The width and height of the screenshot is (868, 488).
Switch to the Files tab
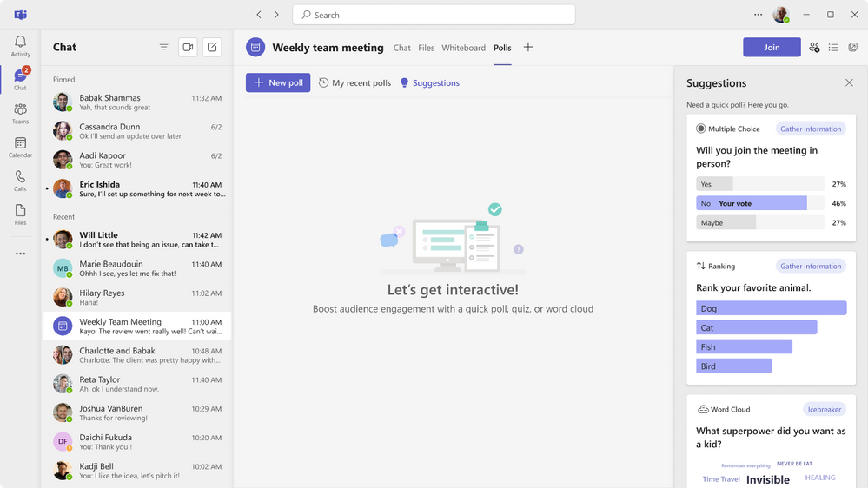(427, 48)
